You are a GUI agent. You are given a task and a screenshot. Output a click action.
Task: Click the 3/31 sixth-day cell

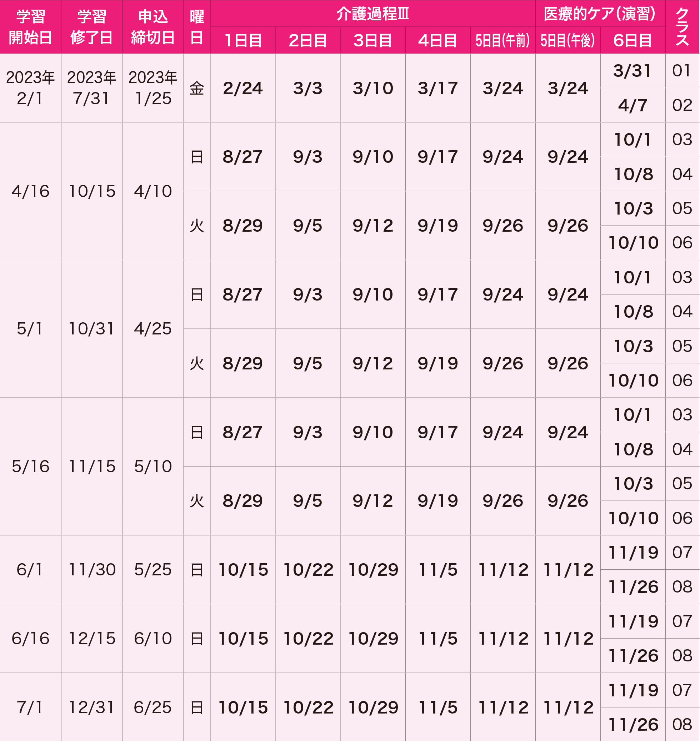pyautogui.click(x=633, y=71)
